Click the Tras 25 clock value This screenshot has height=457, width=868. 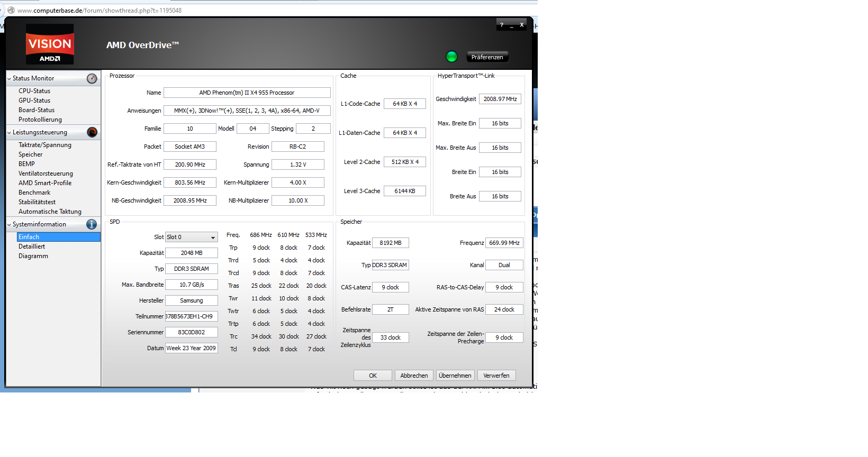coord(261,286)
